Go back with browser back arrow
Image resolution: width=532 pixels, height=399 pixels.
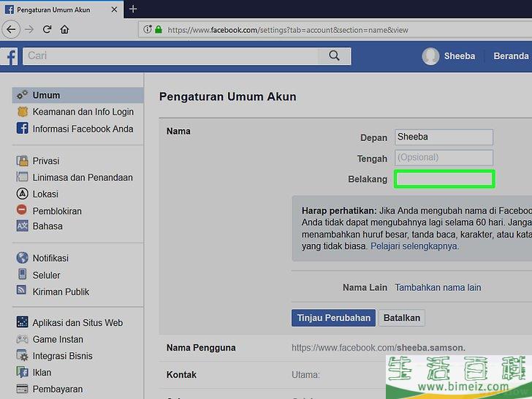click(x=11, y=29)
